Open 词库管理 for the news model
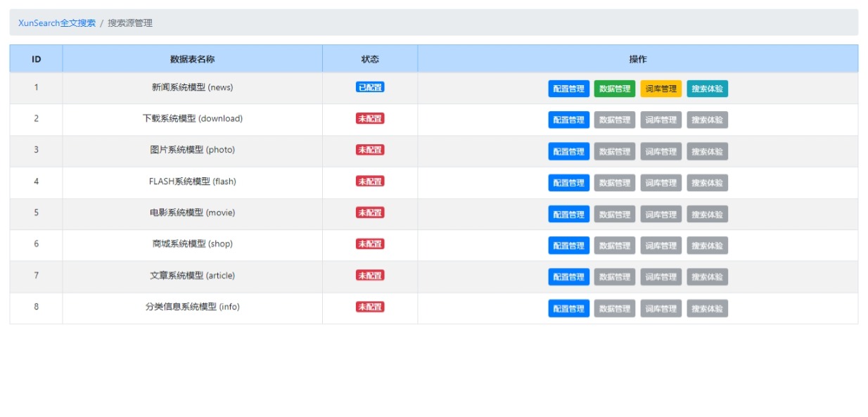The image size is (868, 417). [661, 89]
